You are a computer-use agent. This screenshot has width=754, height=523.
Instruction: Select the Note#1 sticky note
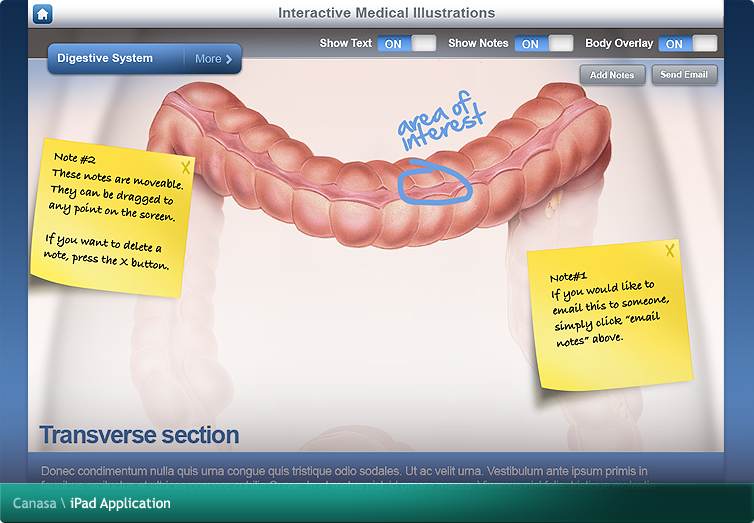(x=610, y=315)
